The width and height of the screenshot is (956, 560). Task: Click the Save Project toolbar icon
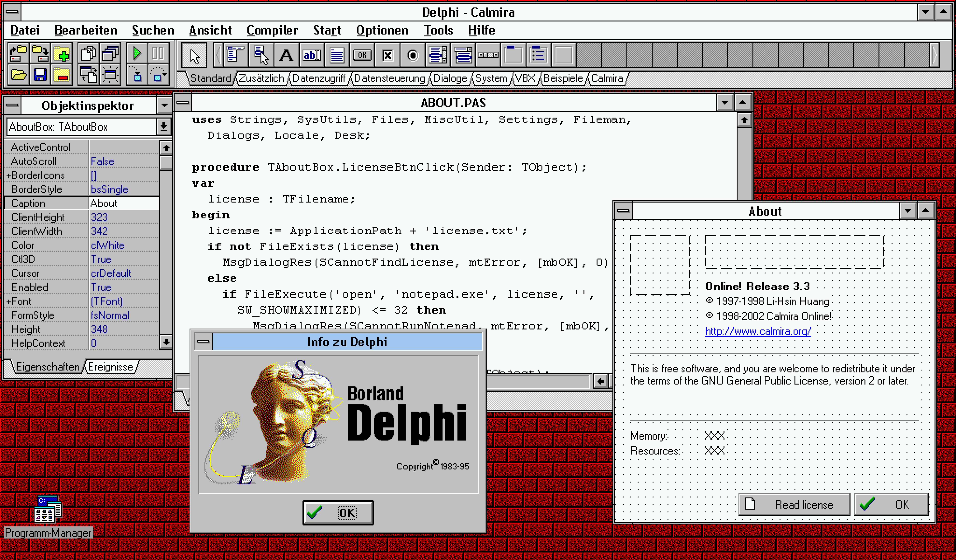coord(40,53)
